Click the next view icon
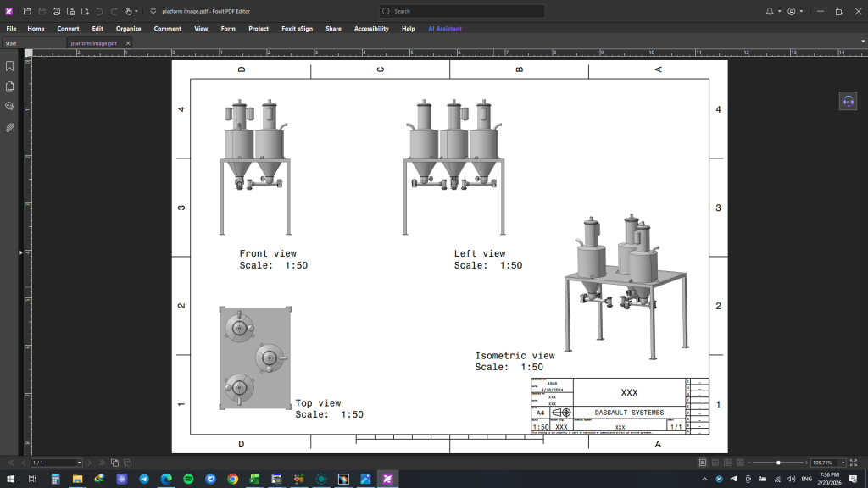This screenshot has height=488, width=868. click(x=127, y=463)
